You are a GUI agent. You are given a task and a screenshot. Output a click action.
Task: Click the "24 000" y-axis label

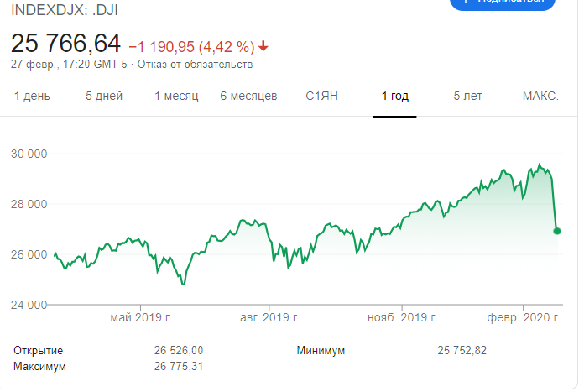29,305
